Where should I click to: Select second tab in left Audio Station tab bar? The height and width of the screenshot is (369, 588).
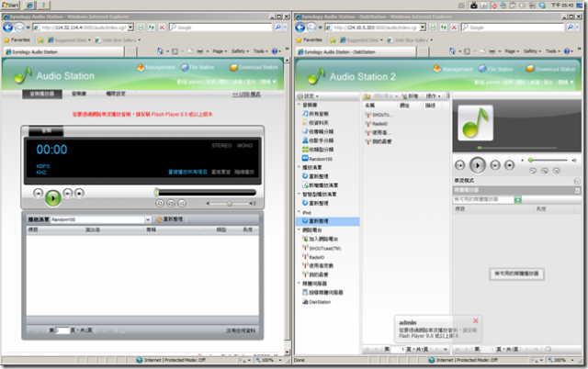[79, 94]
